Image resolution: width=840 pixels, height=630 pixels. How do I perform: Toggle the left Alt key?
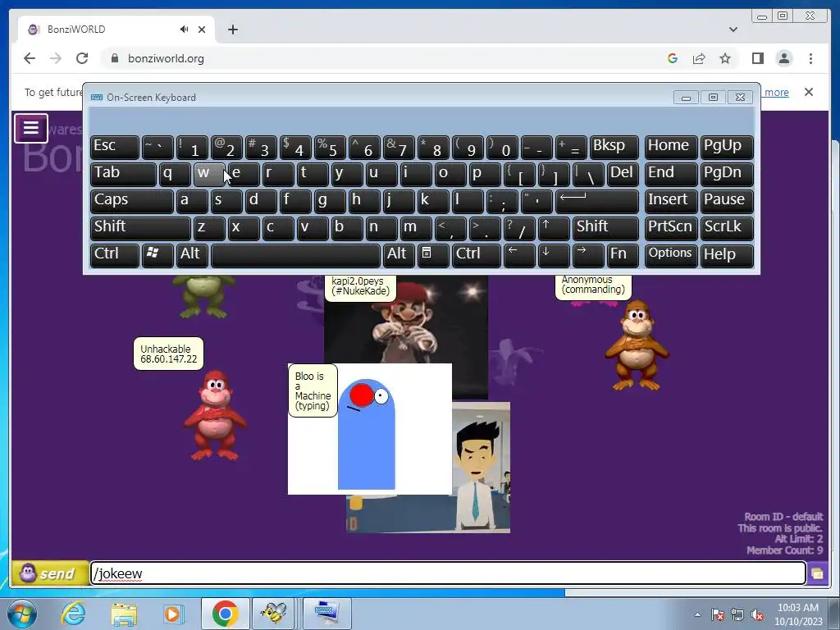point(192,254)
